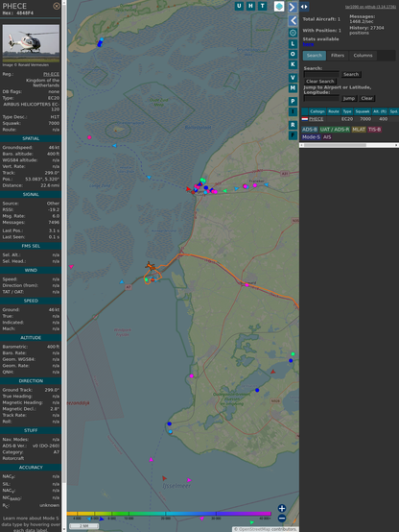The height and width of the screenshot is (532, 399).
Task: Click the P button on map
Action: click(293, 102)
